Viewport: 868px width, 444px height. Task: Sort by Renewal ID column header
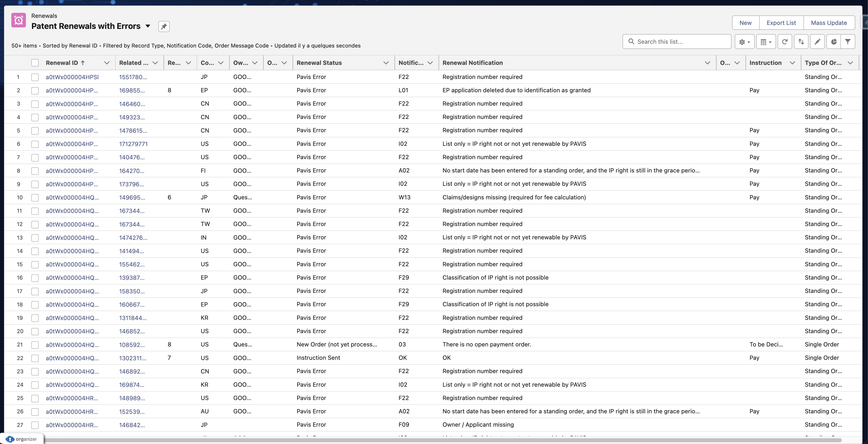point(62,63)
